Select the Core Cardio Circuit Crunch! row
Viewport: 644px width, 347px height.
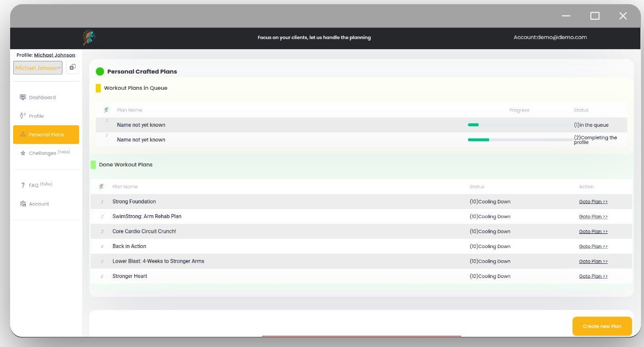click(362, 231)
